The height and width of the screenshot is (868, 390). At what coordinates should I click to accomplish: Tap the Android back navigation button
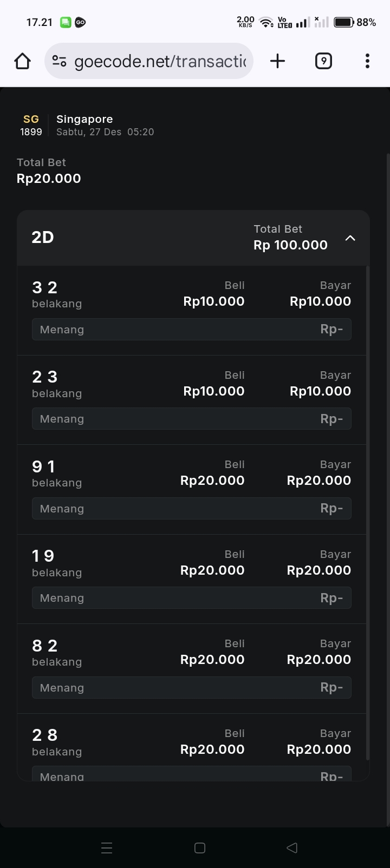point(292,848)
